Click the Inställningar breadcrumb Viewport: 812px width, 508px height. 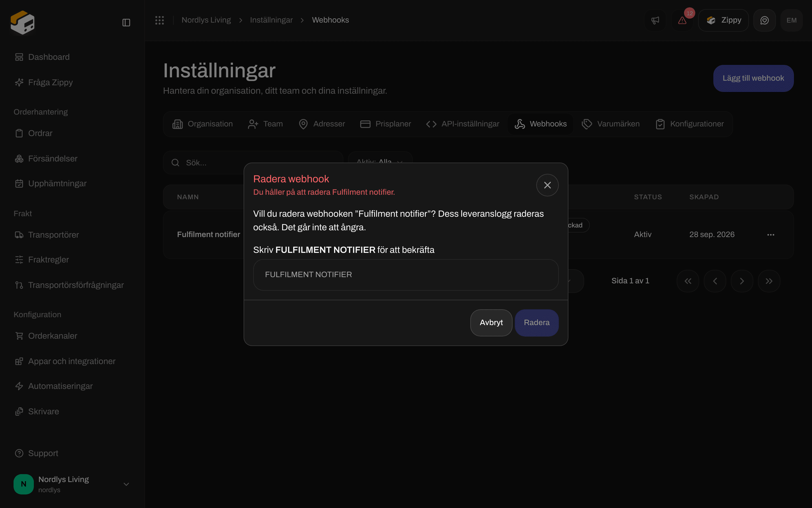click(271, 20)
